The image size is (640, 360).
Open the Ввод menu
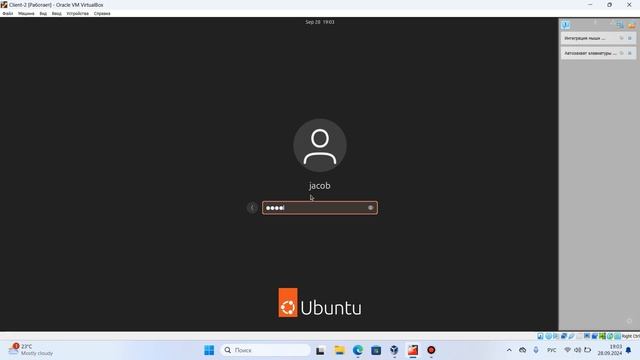[56, 13]
